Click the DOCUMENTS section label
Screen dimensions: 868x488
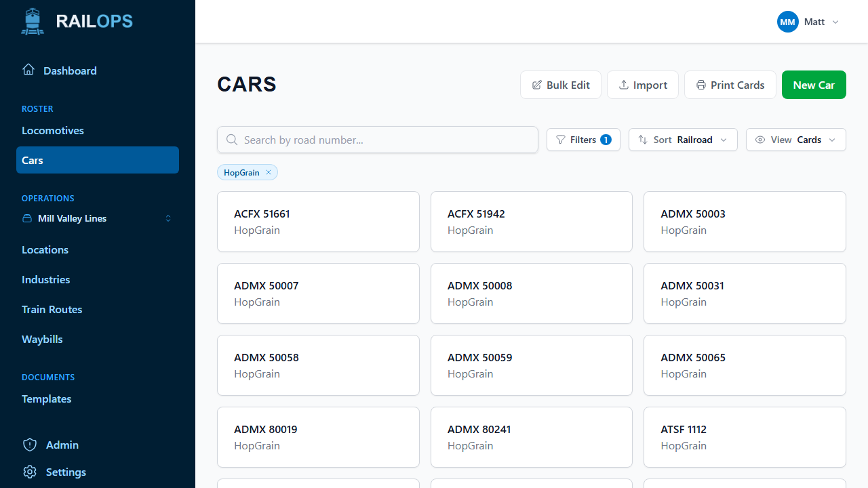[x=48, y=377]
